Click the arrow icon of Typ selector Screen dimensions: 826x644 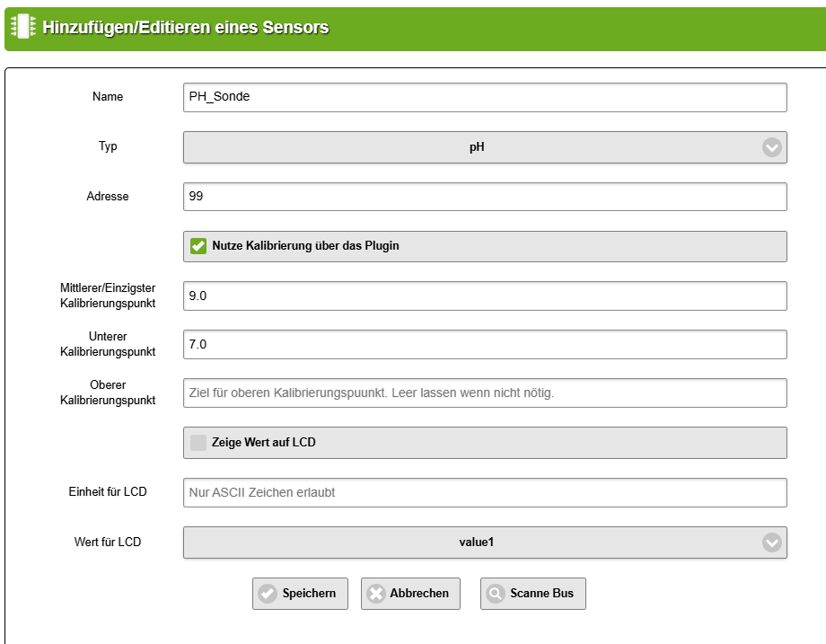[771, 147]
